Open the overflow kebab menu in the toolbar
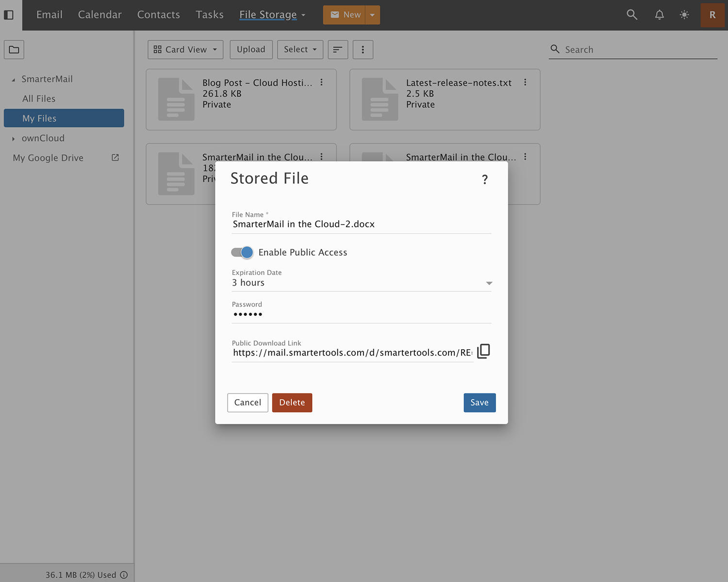728x582 pixels. click(363, 49)
